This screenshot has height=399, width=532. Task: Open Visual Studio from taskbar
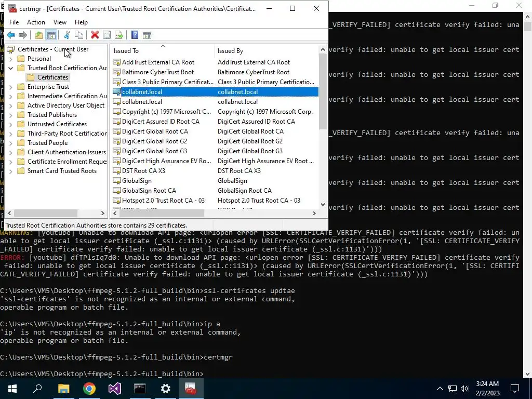[115, 389]
